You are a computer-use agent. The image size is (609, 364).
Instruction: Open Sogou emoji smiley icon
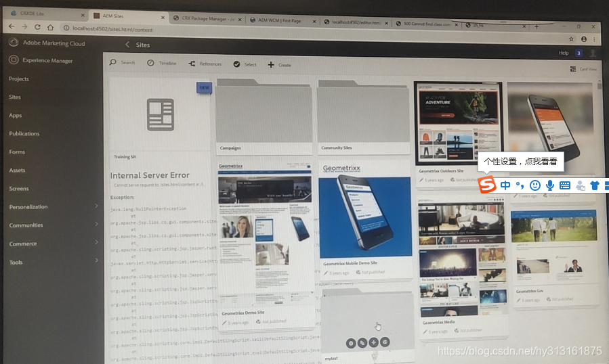(x=534, y=185)
